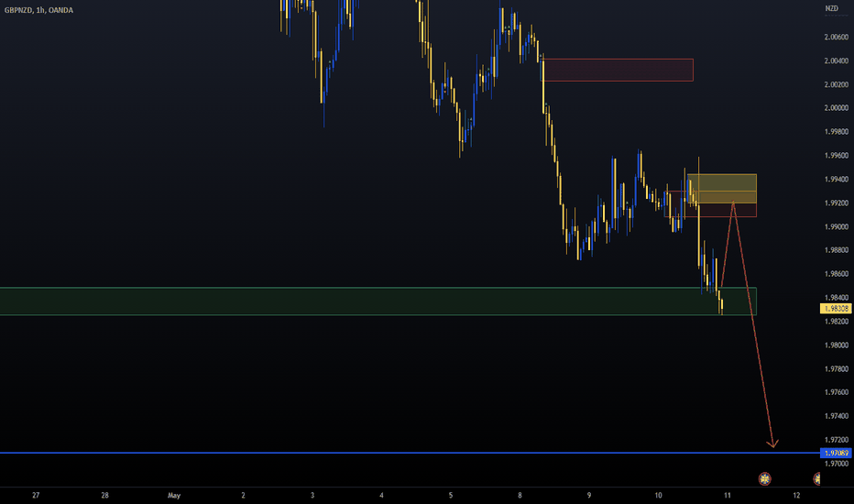Select the blue horizontal line at 1.97089
Screen dimensions: 854x504
click(410, 453)
